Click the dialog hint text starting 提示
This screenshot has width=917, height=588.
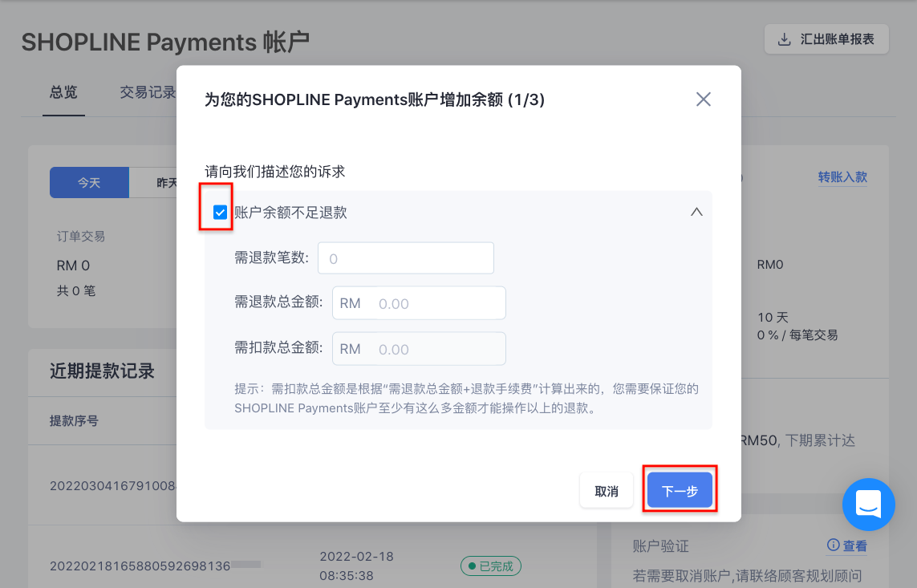pyautogui.click(x=466, y=398)
